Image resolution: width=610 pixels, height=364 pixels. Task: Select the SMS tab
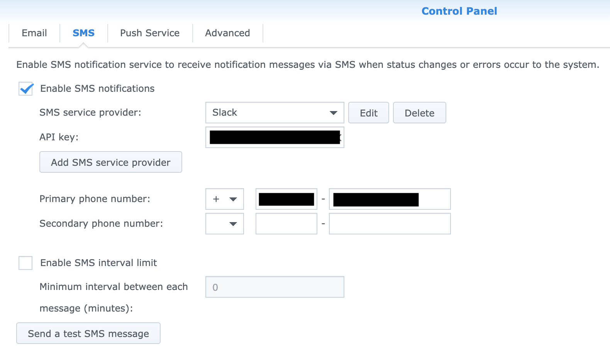(83, 33)
